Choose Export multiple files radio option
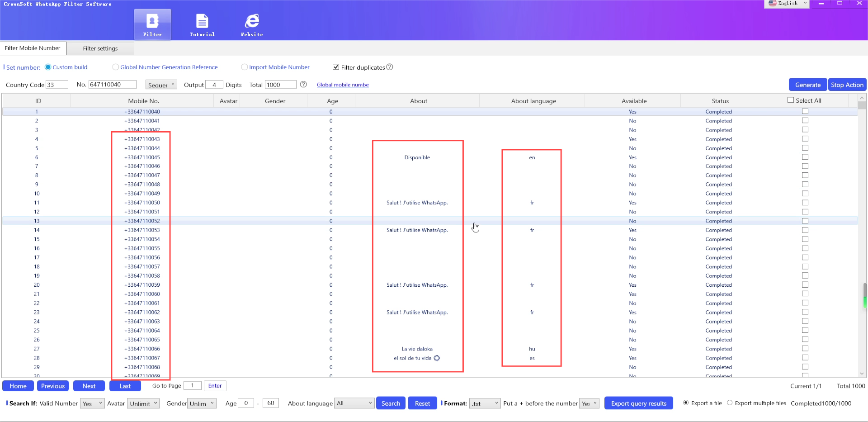868x422 pixels. tap(730, 403)
